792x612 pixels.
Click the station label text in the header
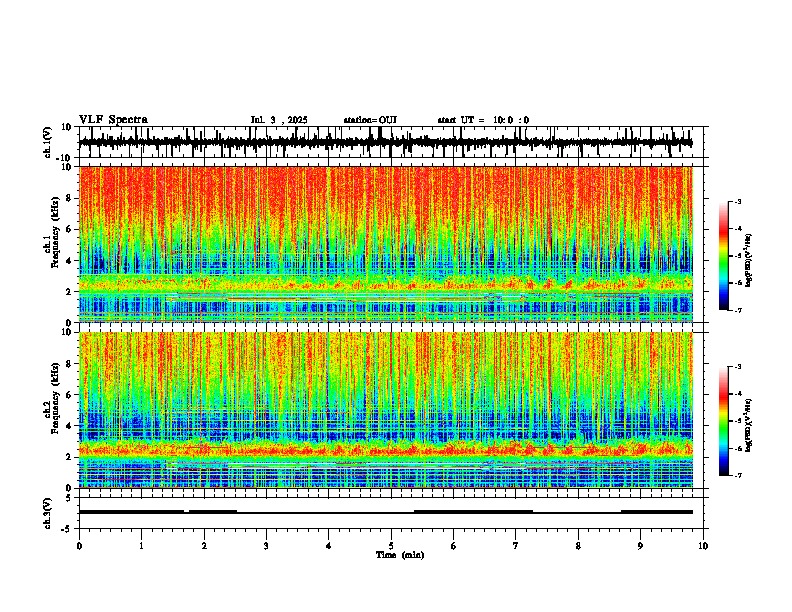(x=370, y=120)
